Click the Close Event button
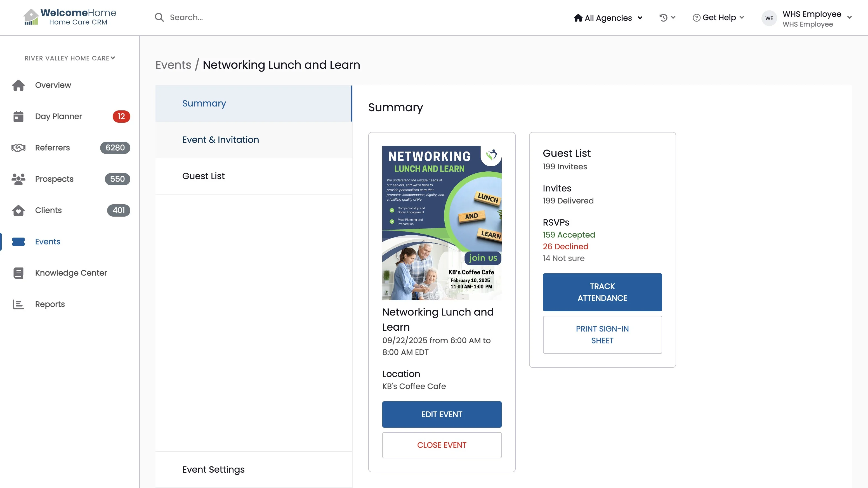868x488 pixels. 442,445
